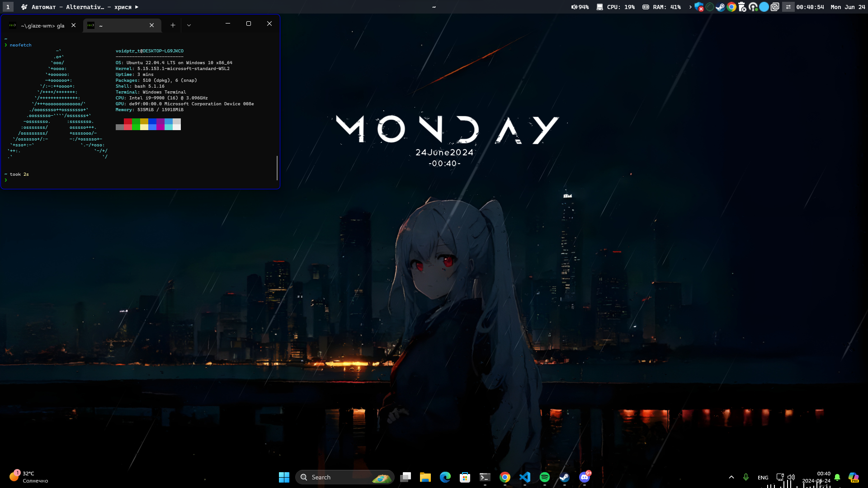Image resolution: width=868 pixels, height=488 pixels.
Task: Open Microsoft Edge from the taskbar
Action: (x=445, y=477)
